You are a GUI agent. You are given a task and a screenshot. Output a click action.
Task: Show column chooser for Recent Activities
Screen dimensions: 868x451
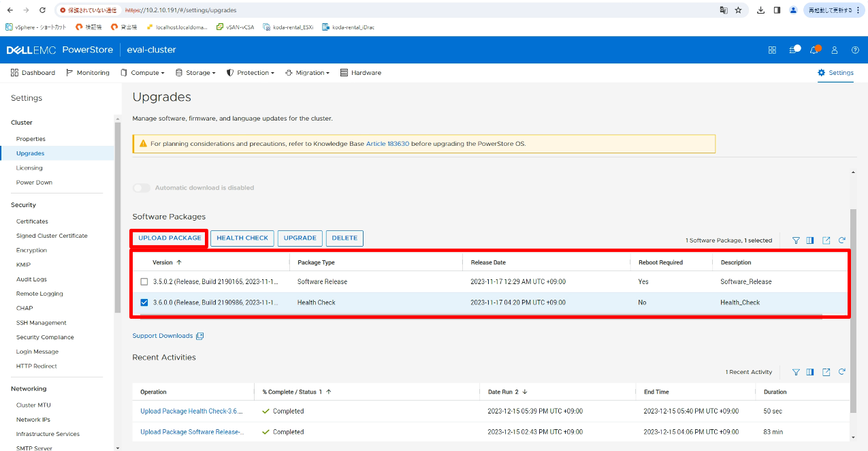pos(810,372)
